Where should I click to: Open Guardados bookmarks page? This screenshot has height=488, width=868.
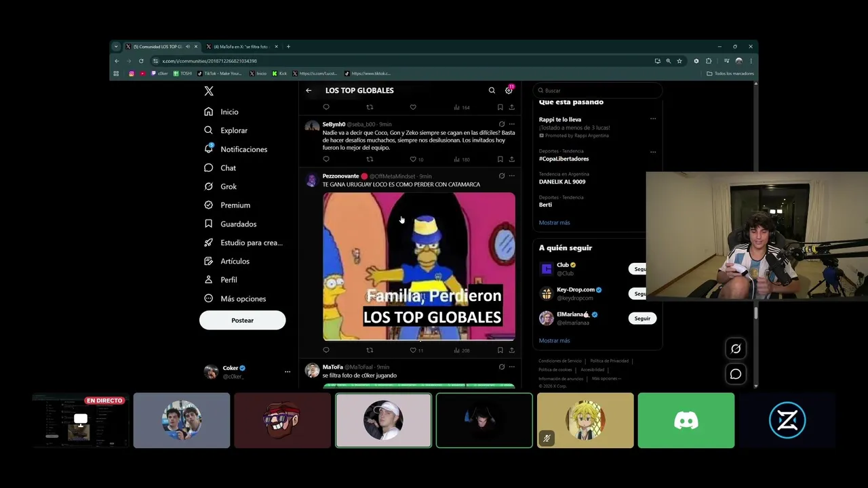tap(231, 224)
